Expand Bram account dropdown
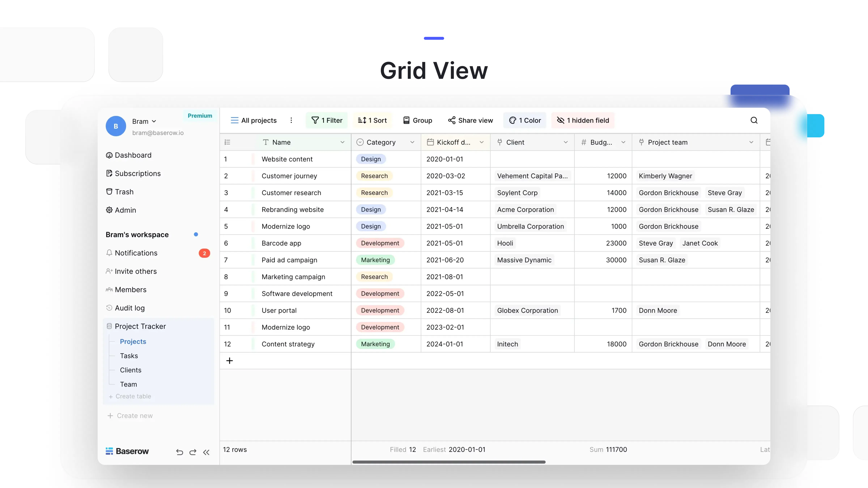This screenshot has height=488, width=868. coord(144,121)
